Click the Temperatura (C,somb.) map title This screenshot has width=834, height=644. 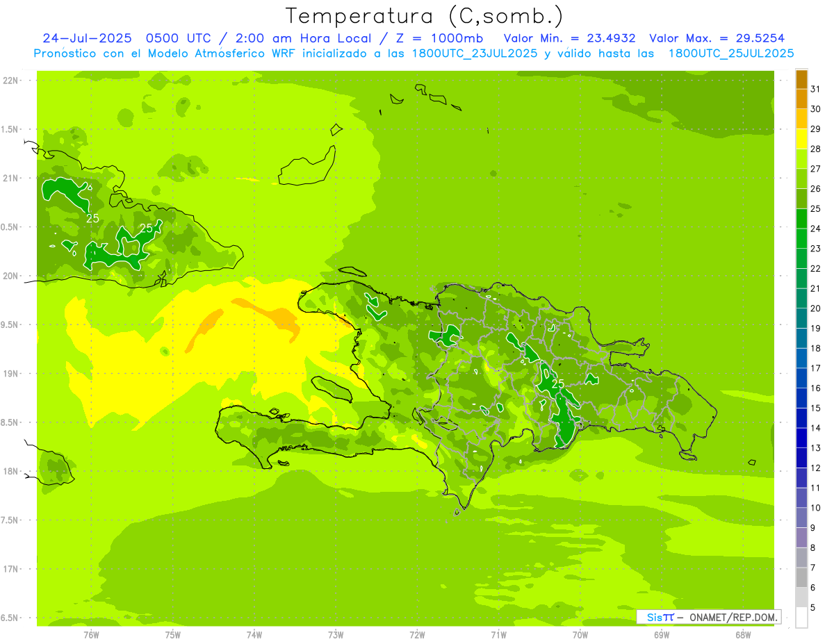(x=425, y=17)
